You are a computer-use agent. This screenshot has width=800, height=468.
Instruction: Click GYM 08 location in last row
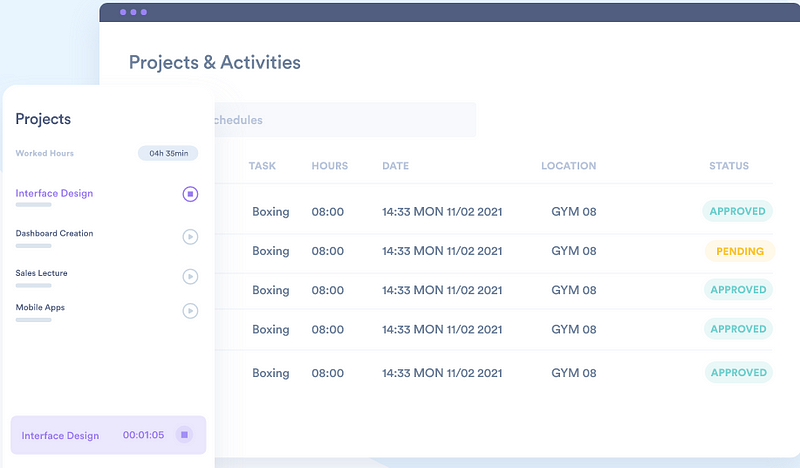[x=573, y=373]
